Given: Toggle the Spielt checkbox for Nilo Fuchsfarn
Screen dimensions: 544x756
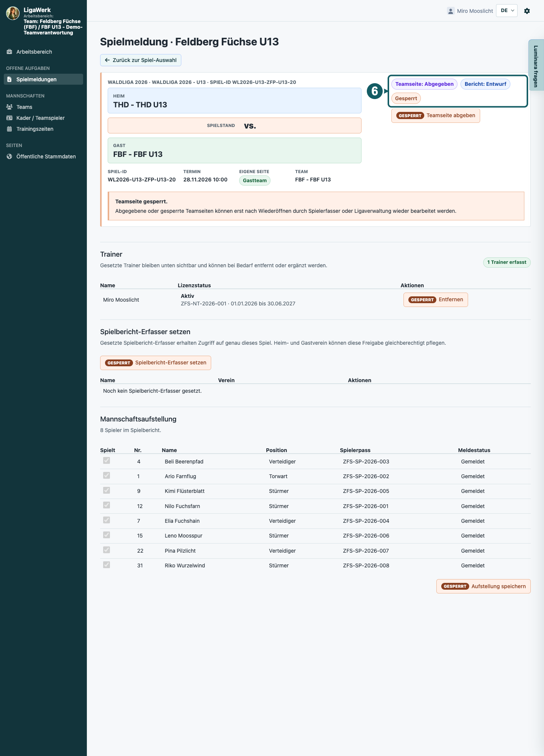Looking at the screenshot, I should tap(107, 505).
